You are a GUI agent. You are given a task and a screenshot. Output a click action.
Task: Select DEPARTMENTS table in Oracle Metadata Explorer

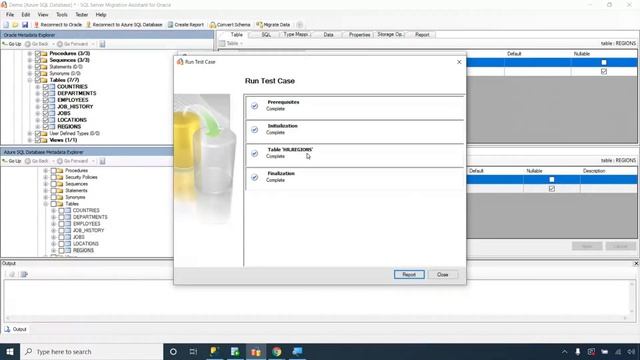(76, 93)
